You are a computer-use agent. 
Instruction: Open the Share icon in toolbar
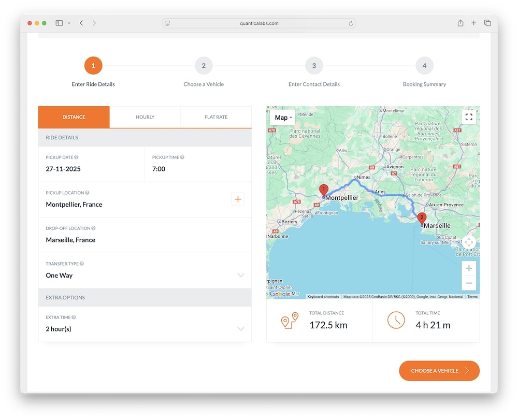point(460,23)
